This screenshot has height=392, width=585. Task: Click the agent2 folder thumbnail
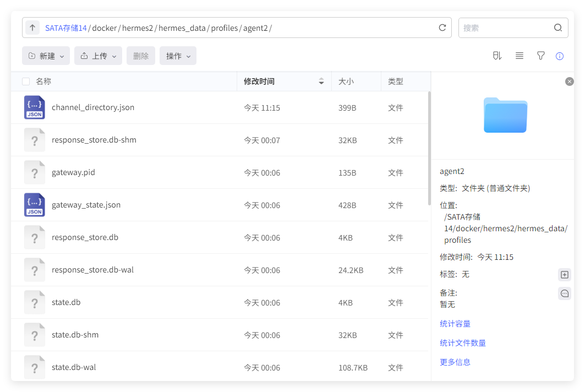[x=505, y=115]
